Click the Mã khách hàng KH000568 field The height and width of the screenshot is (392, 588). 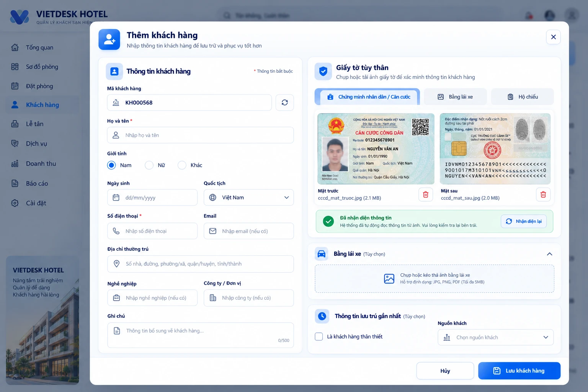[189, 103]
